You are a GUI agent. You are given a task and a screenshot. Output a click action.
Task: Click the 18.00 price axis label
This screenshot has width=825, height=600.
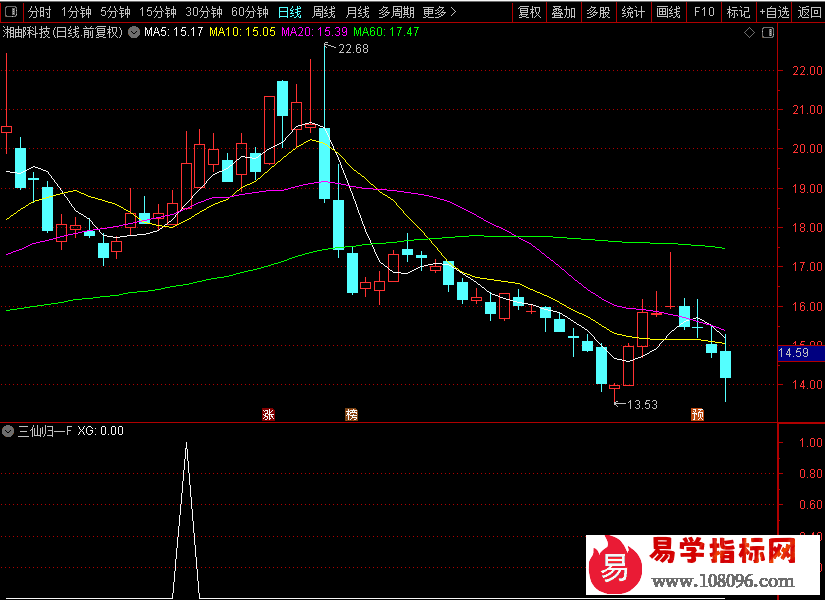[x=807, y=228]
